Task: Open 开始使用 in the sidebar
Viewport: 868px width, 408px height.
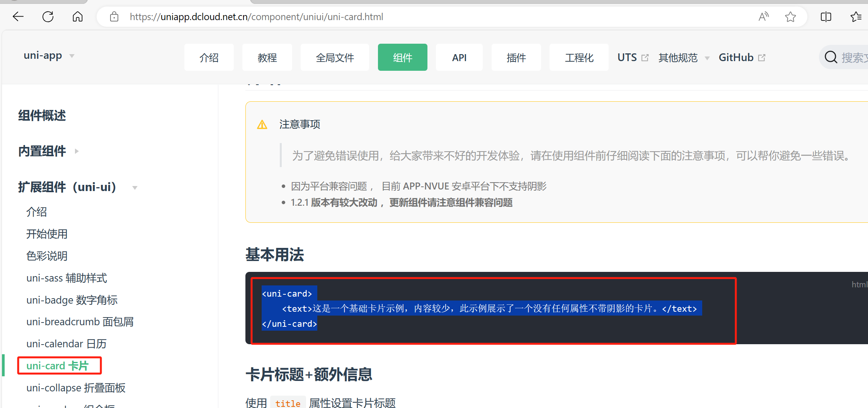Action: (x=47, y=234)
